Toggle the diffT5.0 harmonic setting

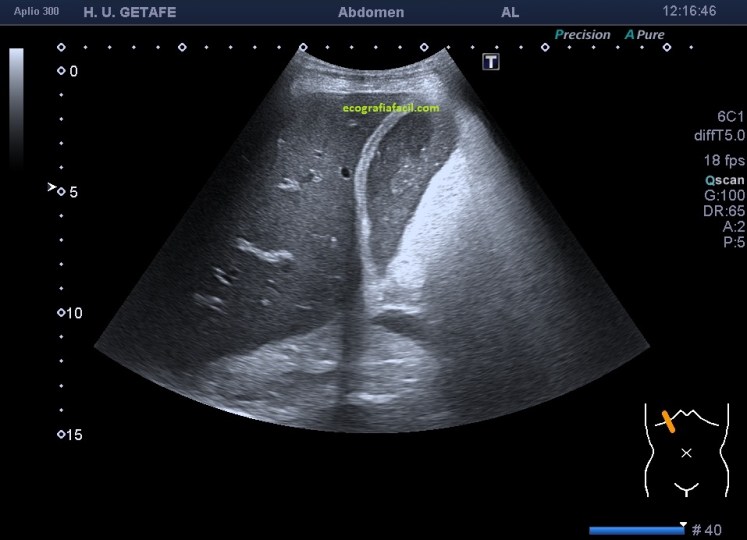click(719, 135)
